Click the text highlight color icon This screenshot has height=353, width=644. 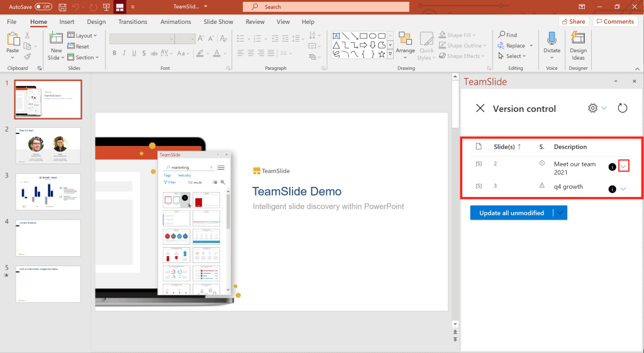200,53
